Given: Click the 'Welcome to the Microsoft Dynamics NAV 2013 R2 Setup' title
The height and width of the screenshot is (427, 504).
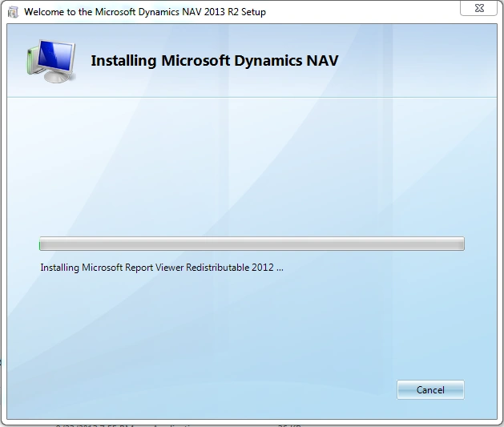Looking at the screenshot, I should click(x=145, y=12).
